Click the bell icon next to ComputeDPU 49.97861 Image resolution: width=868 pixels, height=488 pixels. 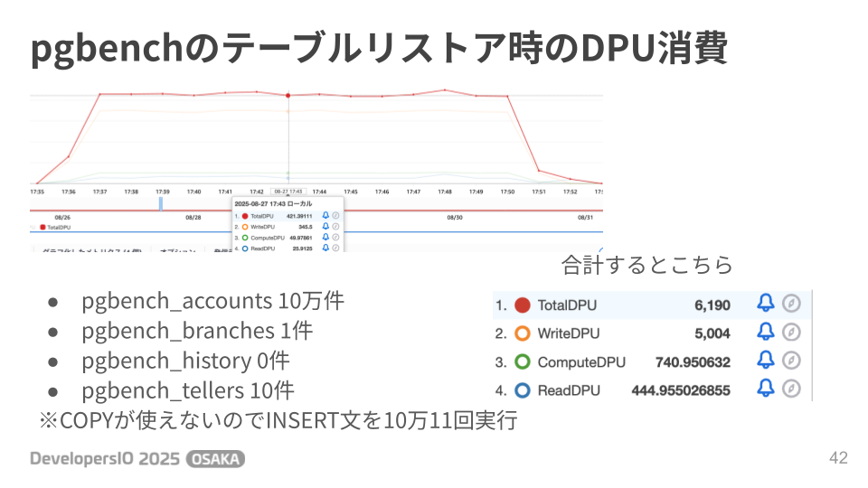click(x=325, y=238)
